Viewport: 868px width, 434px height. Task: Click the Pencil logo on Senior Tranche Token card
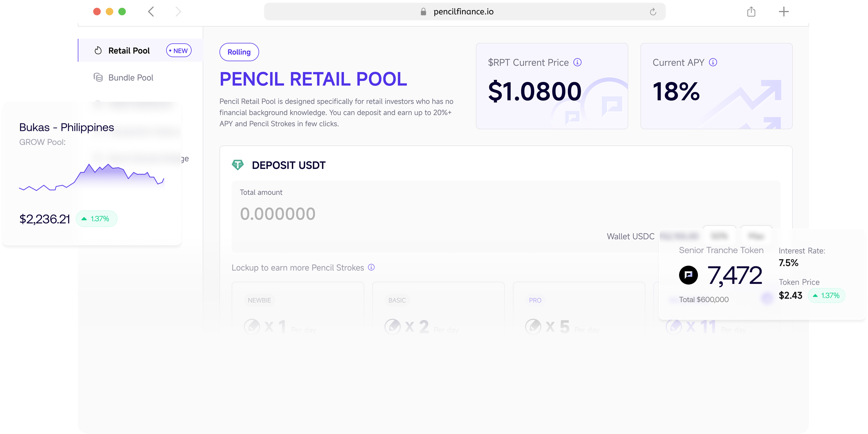[x=688, y=275]
